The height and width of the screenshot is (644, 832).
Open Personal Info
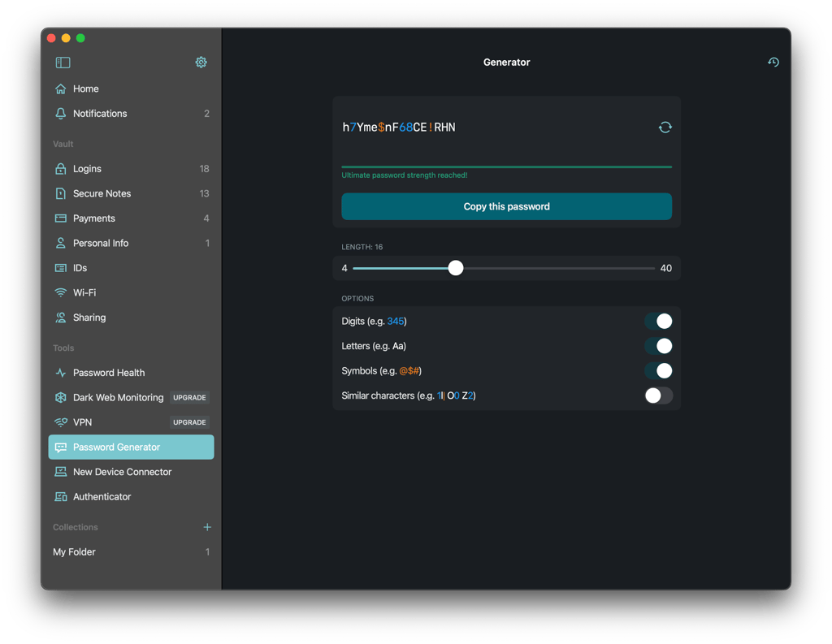(x=131, y=243)
